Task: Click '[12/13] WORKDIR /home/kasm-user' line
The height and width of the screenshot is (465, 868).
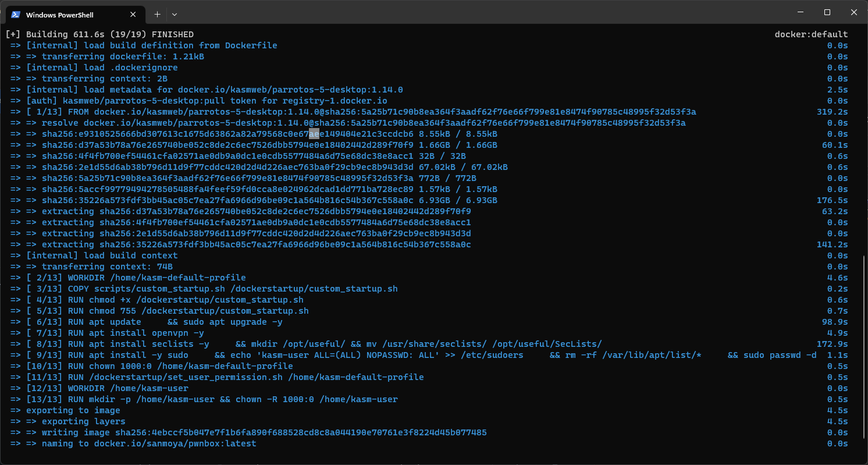Action: coord(99,388)
